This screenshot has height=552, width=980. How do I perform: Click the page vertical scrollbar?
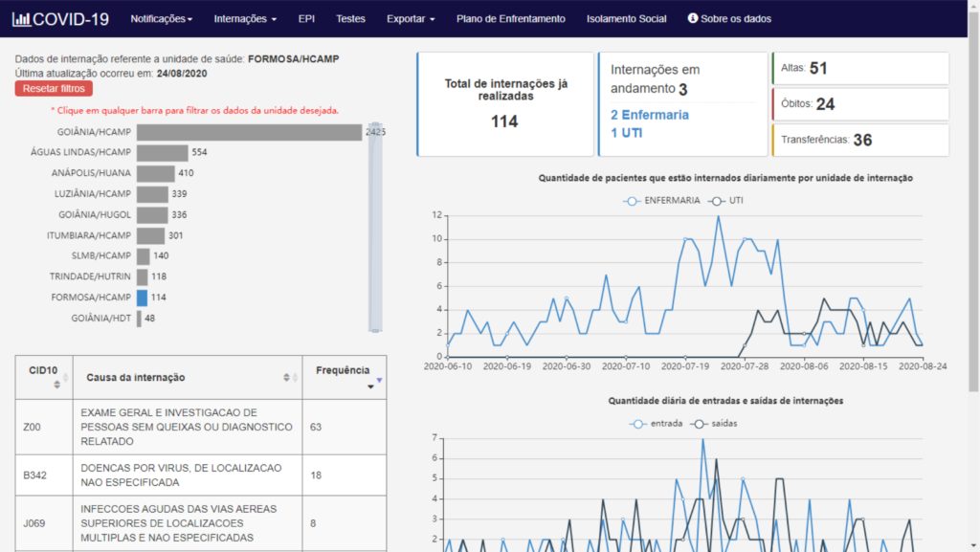(x=973, y=203)
